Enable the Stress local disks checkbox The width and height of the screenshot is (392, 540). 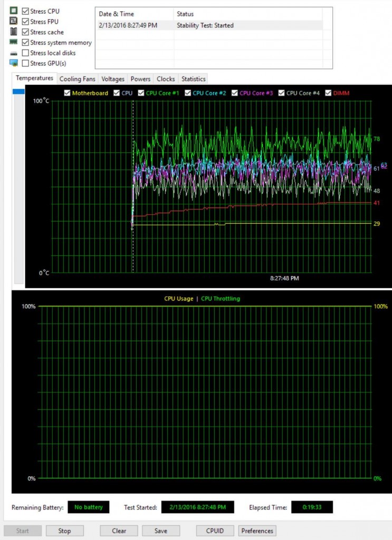(25, 53)
